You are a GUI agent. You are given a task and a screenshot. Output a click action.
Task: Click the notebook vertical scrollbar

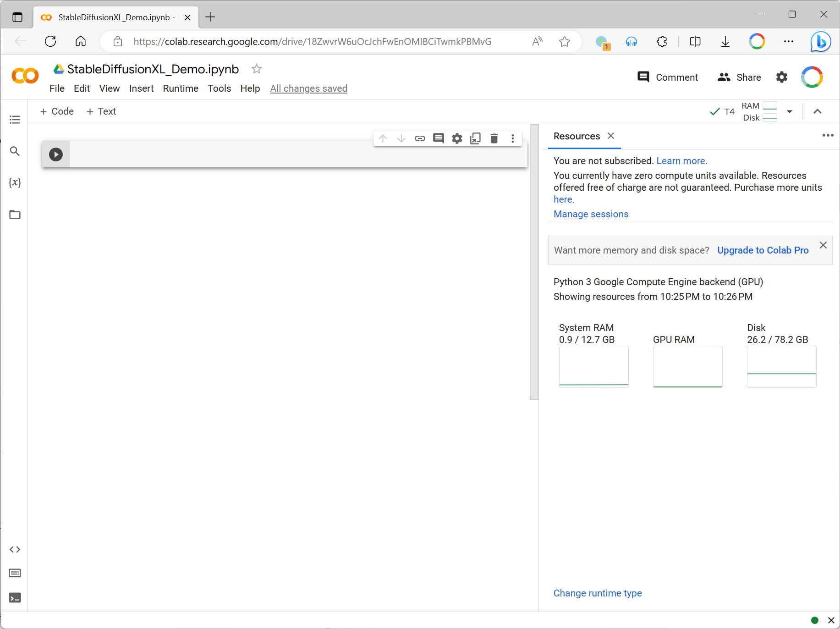coord(534,262)
